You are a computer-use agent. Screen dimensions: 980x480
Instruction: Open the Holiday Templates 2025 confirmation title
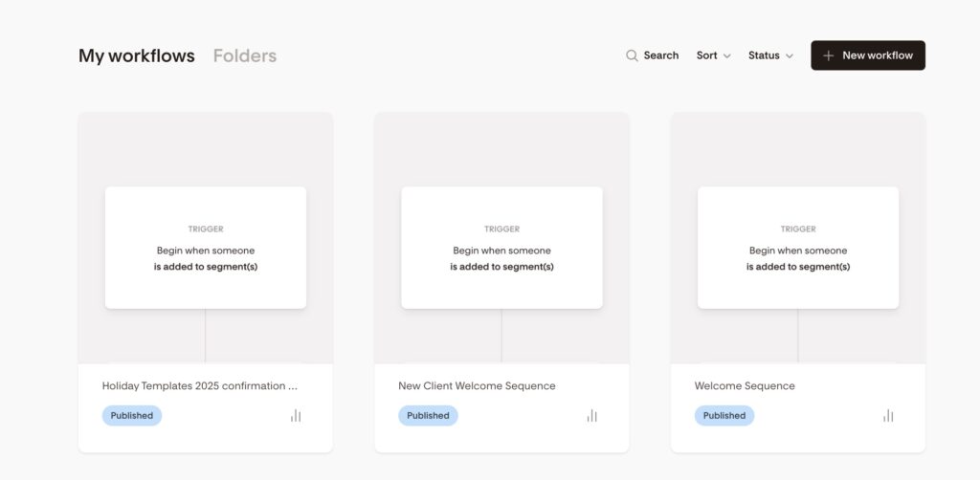click(199, 386)
